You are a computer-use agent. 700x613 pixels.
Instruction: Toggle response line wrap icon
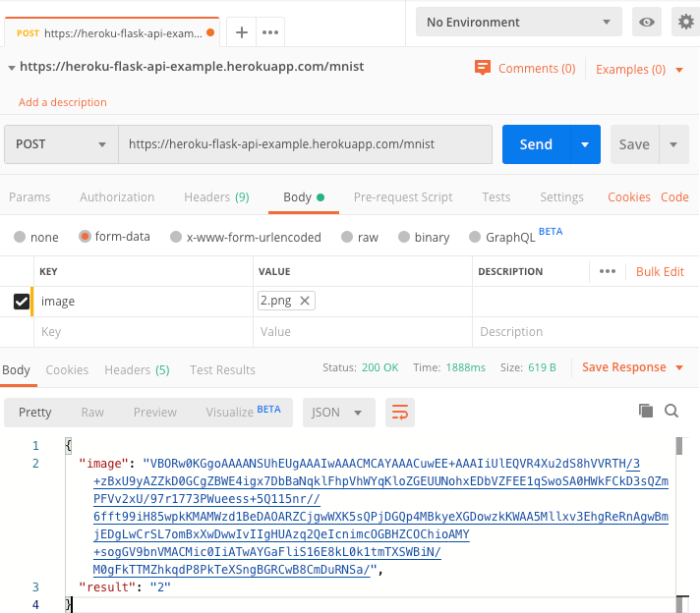(x=400, y=413)
